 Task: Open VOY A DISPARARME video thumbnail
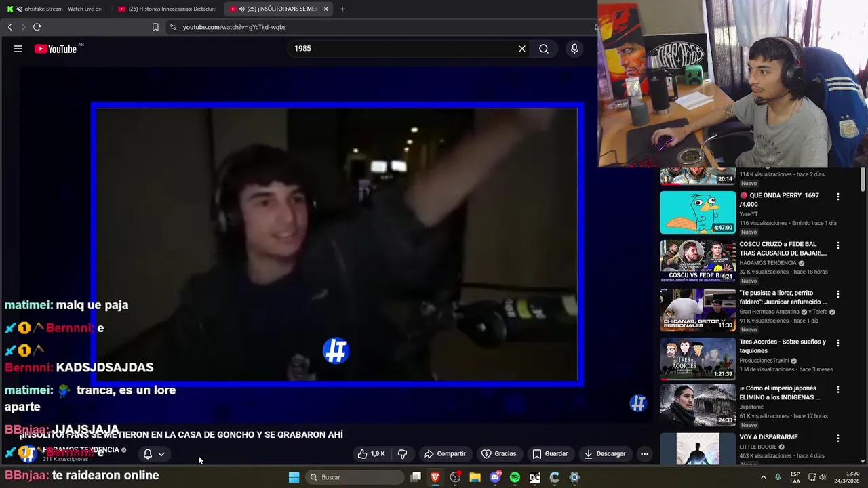tap(698, 449)
